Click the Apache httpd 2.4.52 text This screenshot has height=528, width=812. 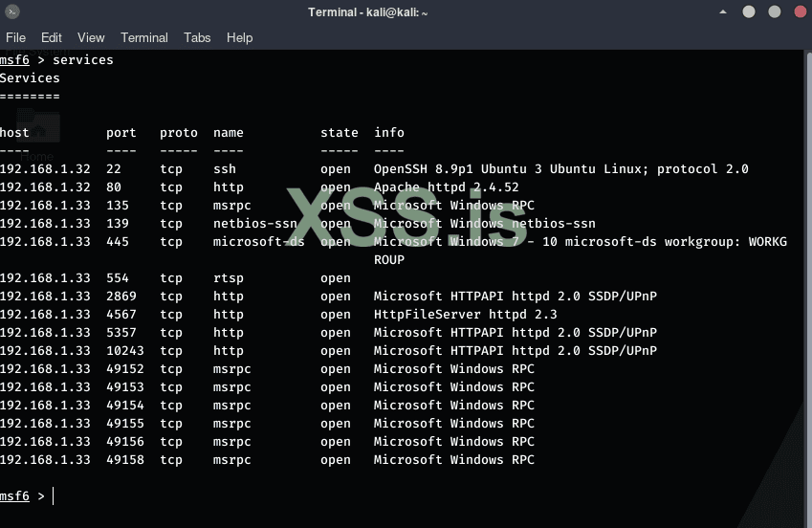[x=446, y=187]
